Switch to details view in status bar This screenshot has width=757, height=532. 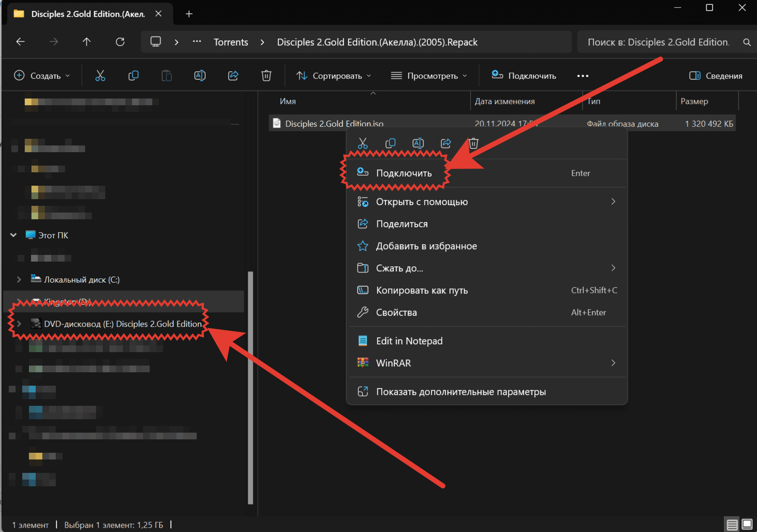pyautogui.click(x=732, y=524)
